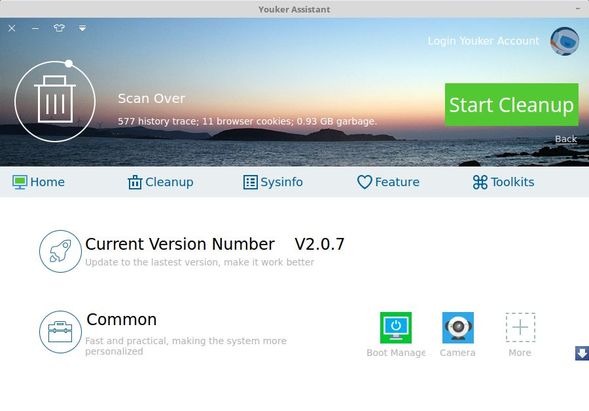This screenshot has width=589, height=411.
Task: Click the app's inner X close icon
Action: 12,28
